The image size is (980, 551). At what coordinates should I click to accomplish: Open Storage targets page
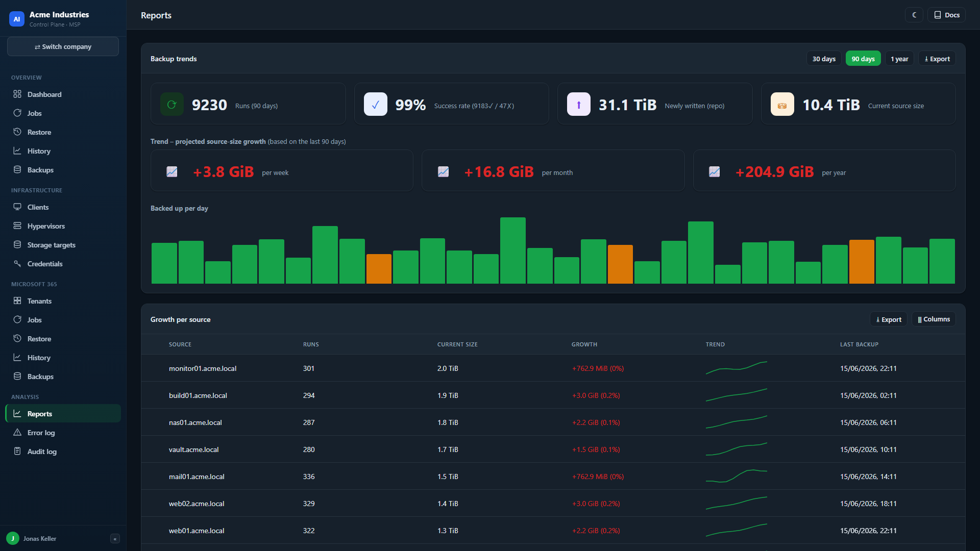click(63, 245)
